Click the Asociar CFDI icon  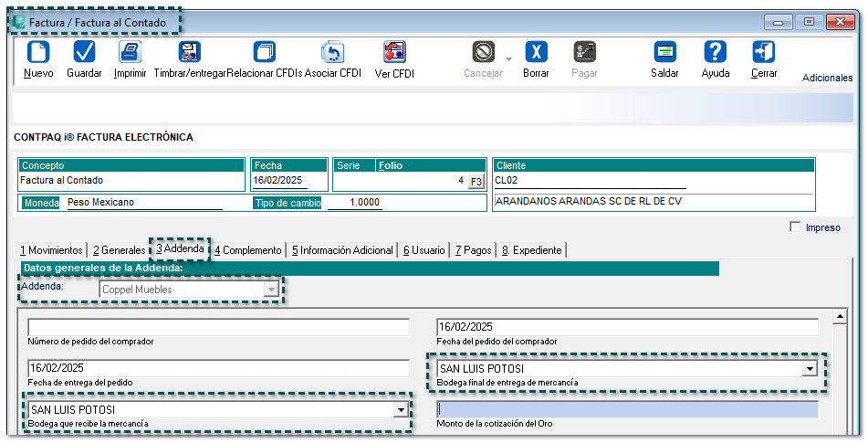click(333, 52)
